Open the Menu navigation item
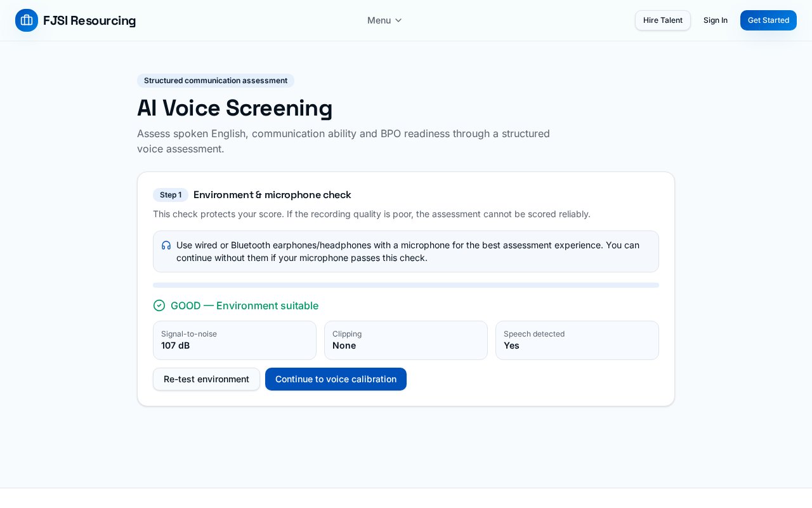812x508 pixels. point(384,20)
